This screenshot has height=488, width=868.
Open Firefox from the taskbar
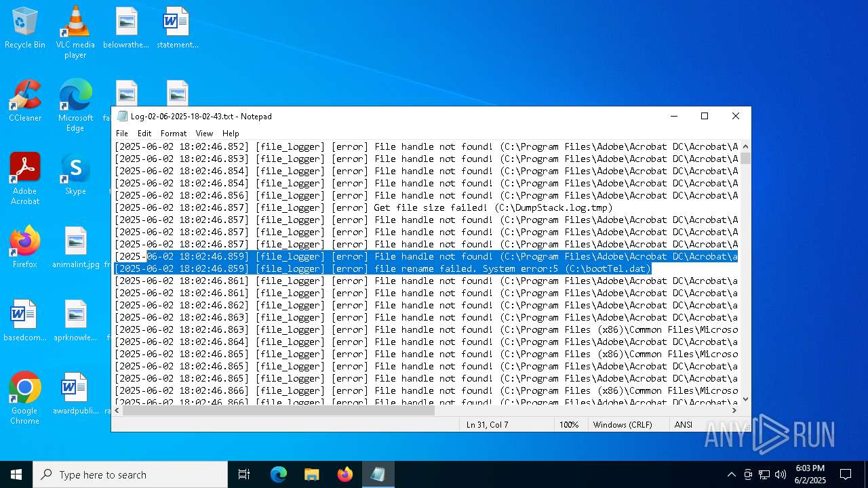(x=344, y=474)
